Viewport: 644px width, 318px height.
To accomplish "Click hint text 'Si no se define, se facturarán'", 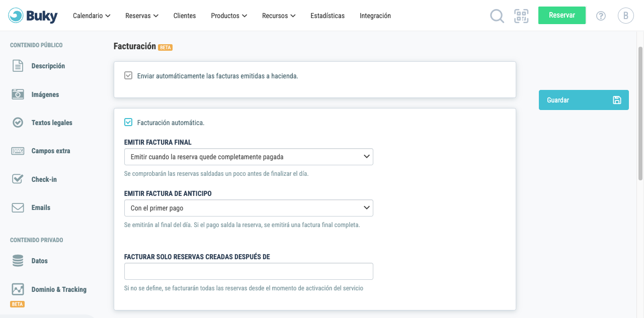I will click(x=244, y=288).
